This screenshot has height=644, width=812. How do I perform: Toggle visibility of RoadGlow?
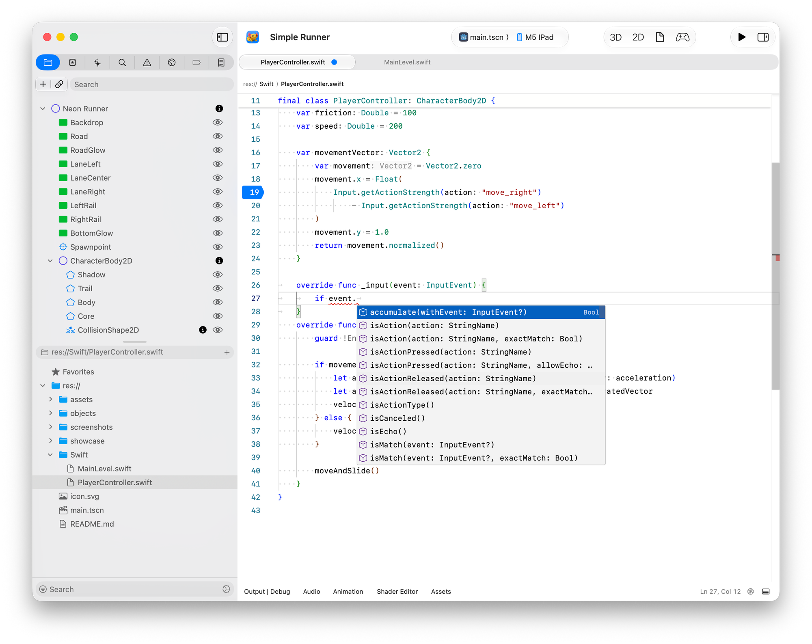(x=218, y=150)
